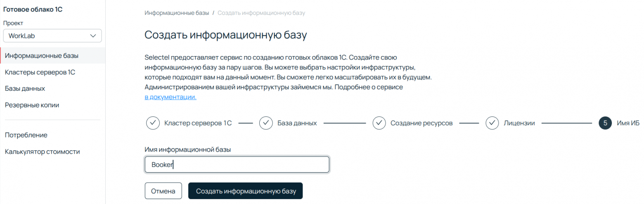The image size is (644, 204).
Task: Click the project dropdown chevron arrow
Action: tap(93, 36)
